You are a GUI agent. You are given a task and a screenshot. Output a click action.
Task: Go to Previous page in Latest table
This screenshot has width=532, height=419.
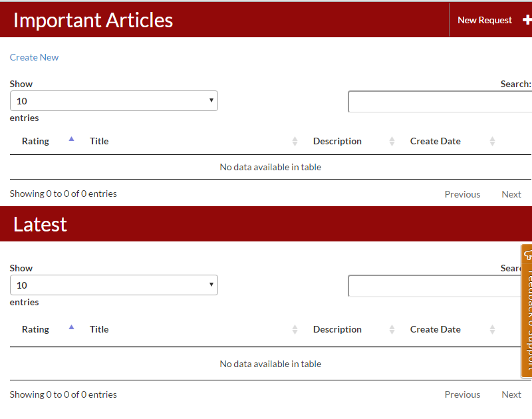[462, 394]
